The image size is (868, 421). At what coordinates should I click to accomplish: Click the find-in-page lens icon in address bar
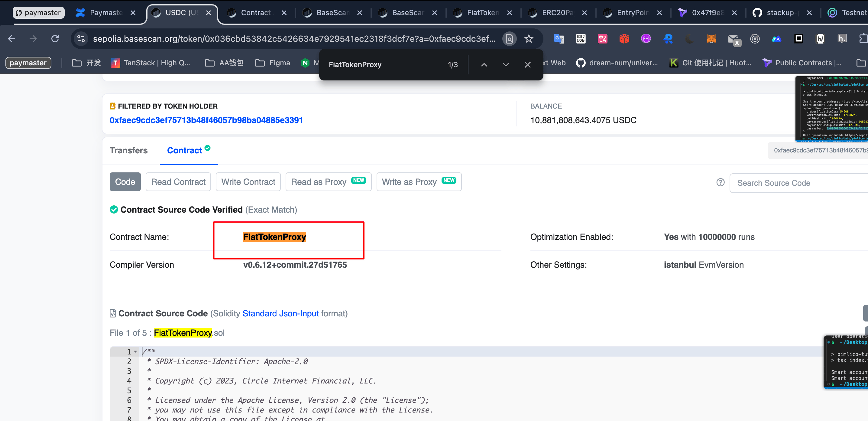pyautogui.click(x=510, y=39)
